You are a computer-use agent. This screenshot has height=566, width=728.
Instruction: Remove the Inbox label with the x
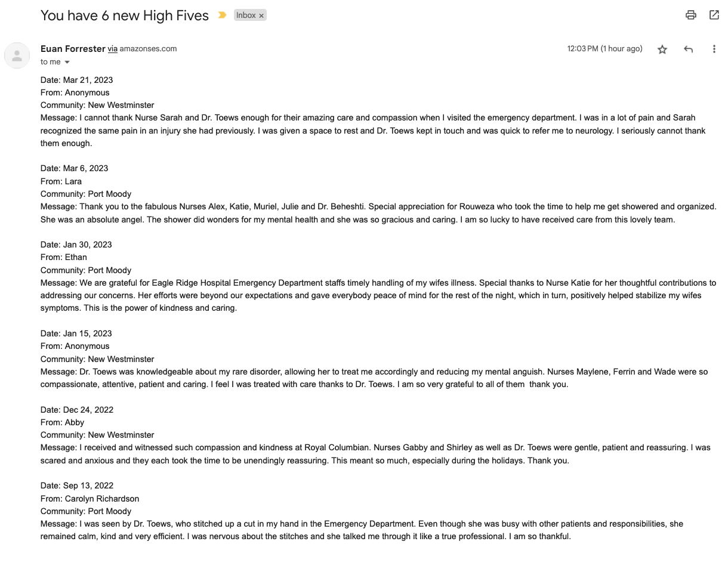coord(261,16)
